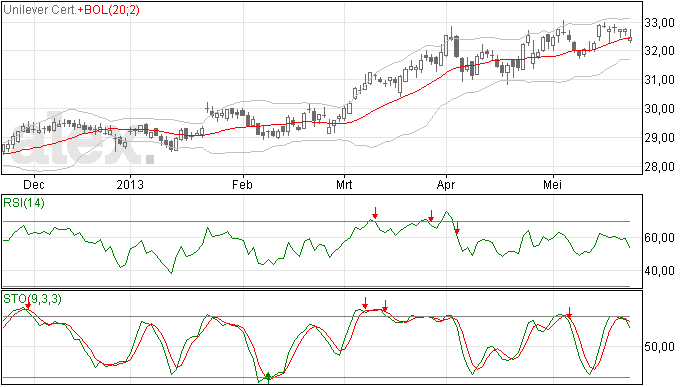Select the RSI(14) panel label
This screenshot has height=387, width=690.
24,203
